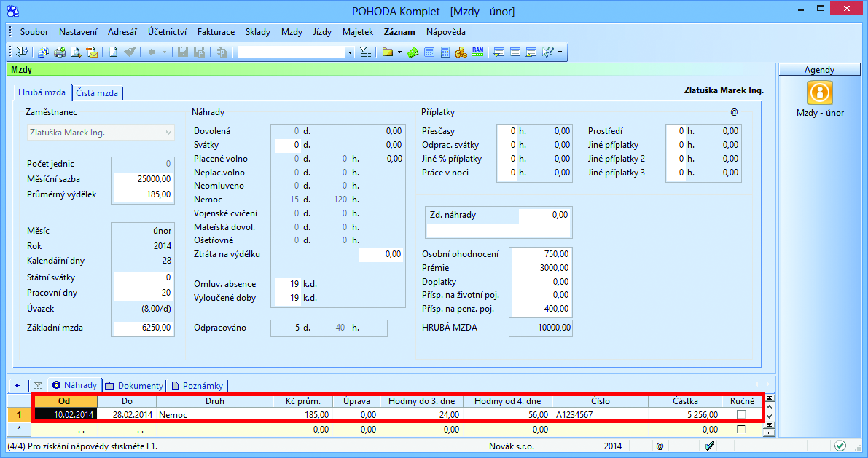
Task: Select the Náhrady tab
Action: pyautogui.click(x=75, y=385)
